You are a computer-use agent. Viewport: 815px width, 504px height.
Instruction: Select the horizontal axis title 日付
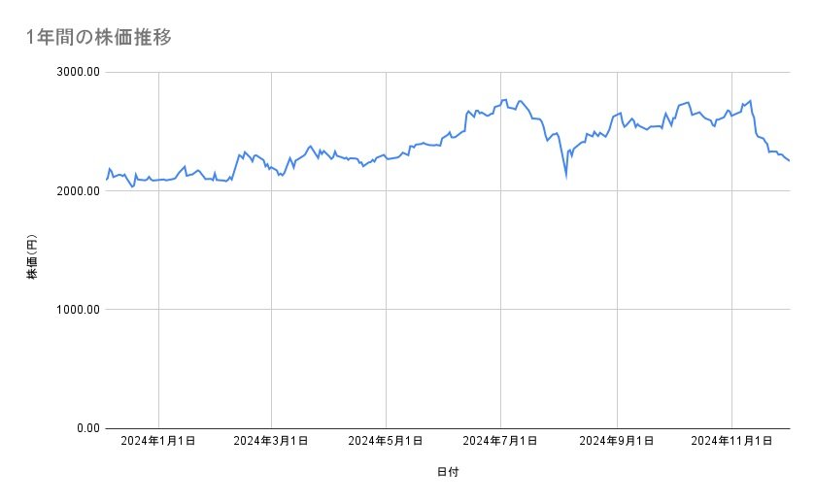[448, 472]
